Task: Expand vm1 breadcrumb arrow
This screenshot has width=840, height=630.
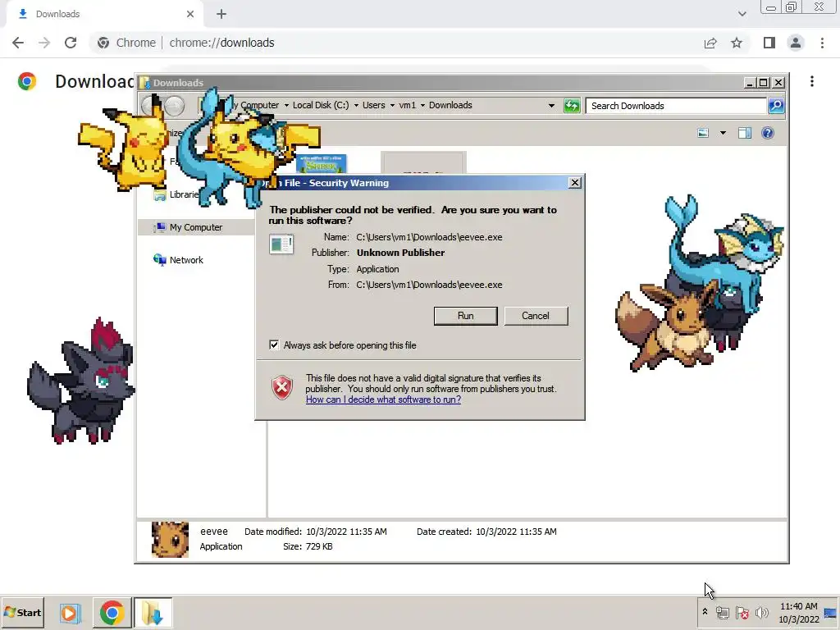Action: 422,106
